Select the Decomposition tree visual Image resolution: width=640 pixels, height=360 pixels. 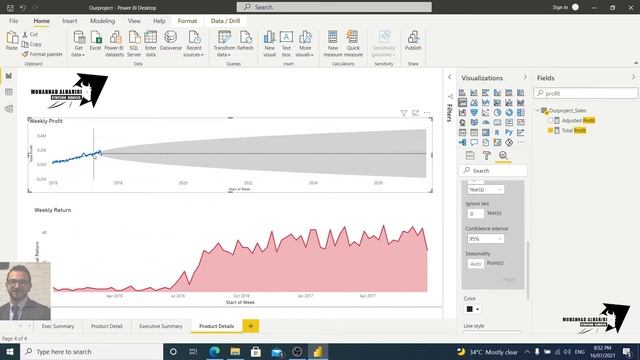(x=462, y=142)
